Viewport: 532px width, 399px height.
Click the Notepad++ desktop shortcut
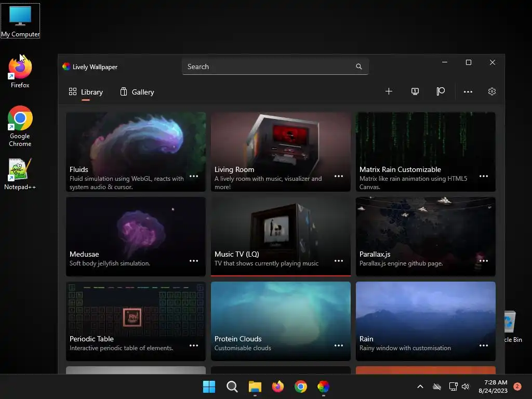[x=20, y=174]
